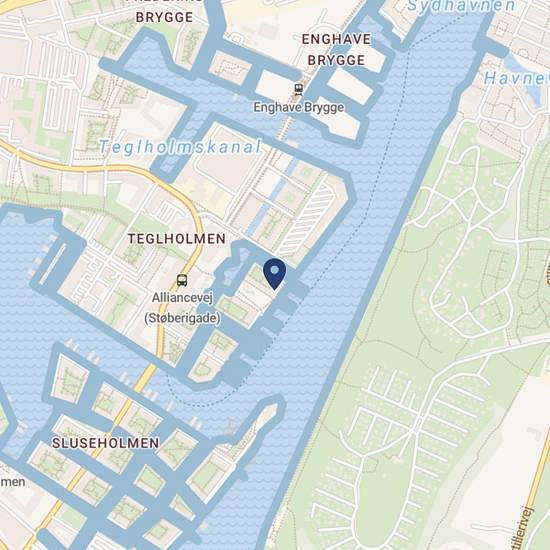Click the small pond by the Havnev label
Viewport: 550px width, 550px height.
524,81
